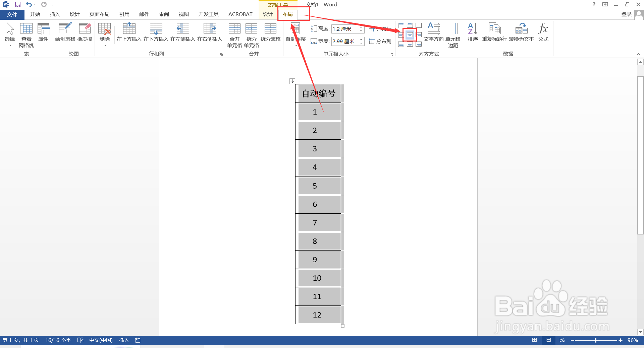Click the Draw Table (绘制表格) tool
This screenshot has height=348, width=644.
click(x=65, y=32)
